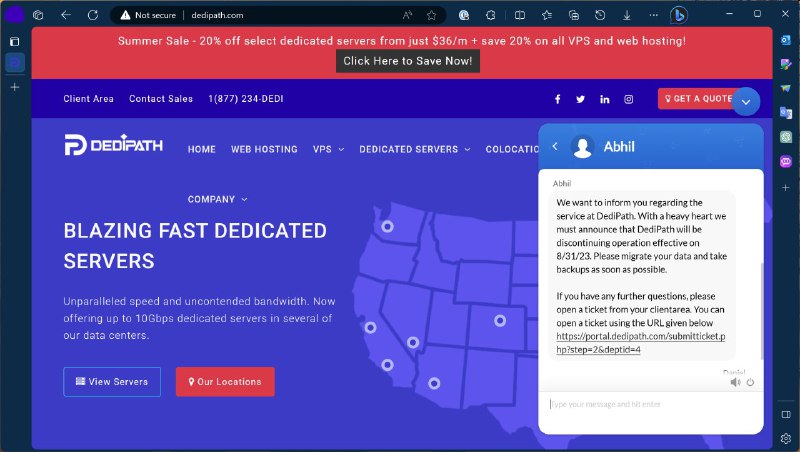Image resolution: width=800 pixels, height=452 pixels.
Task: Expand the Dedicated Servers menu dropdown
Action: 415,149
